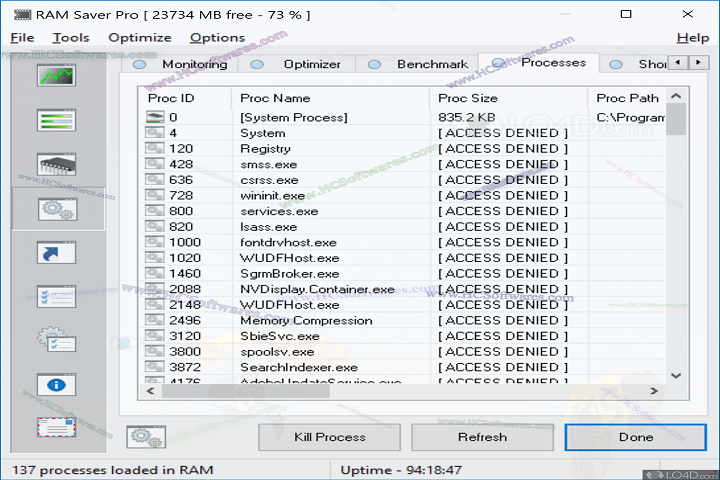Sort by the Proc ID column header
Viewport: 720px width, 480px height.
185,98
